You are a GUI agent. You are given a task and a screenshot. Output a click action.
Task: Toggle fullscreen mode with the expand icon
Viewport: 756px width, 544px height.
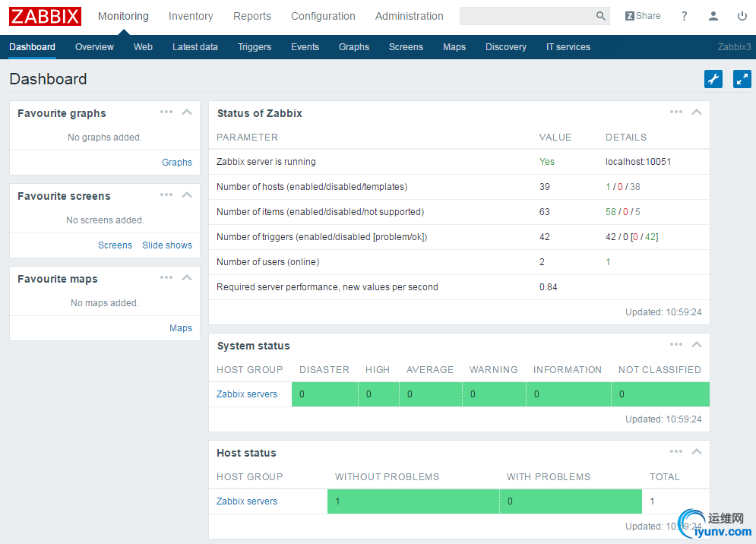(x=742, y=79)
